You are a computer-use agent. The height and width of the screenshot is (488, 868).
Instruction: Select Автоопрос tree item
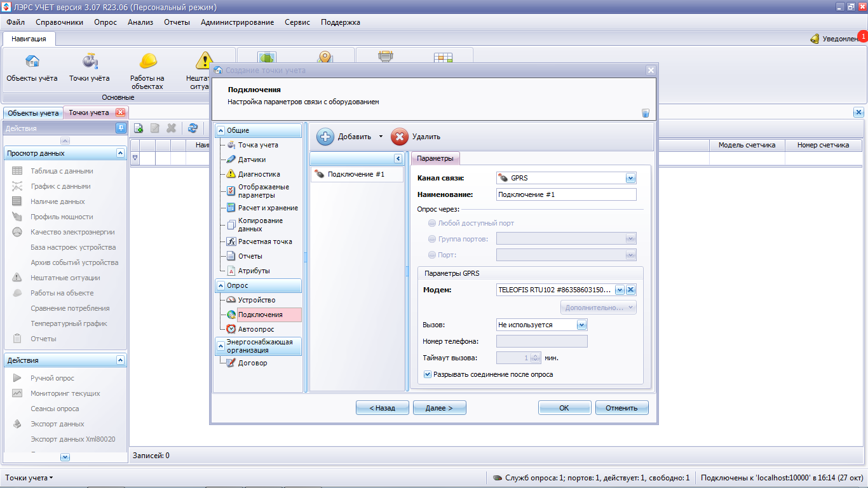click(x=256, y=329)
